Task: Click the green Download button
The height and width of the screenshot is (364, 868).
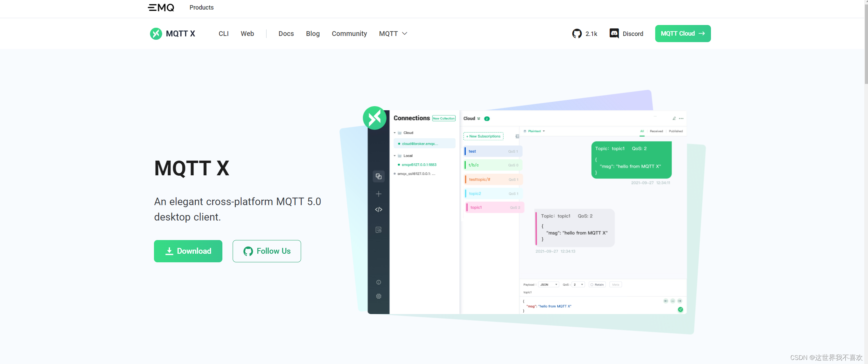Action: click(188, 251)
